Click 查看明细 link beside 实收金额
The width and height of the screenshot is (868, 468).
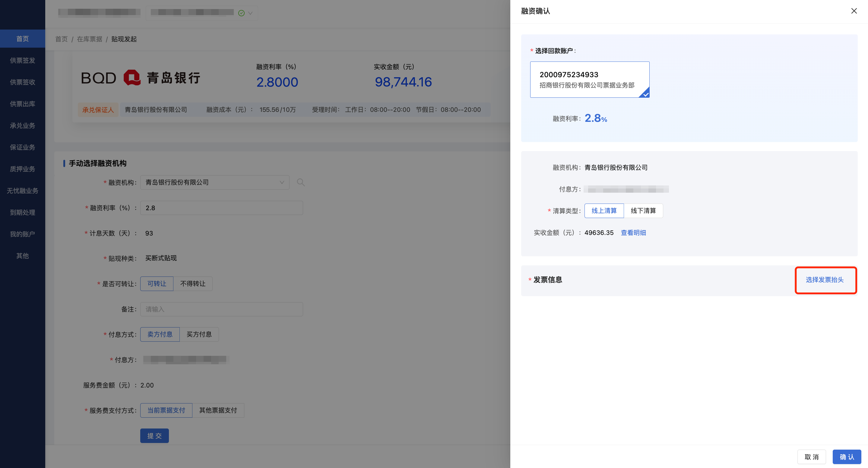[633, 232]
